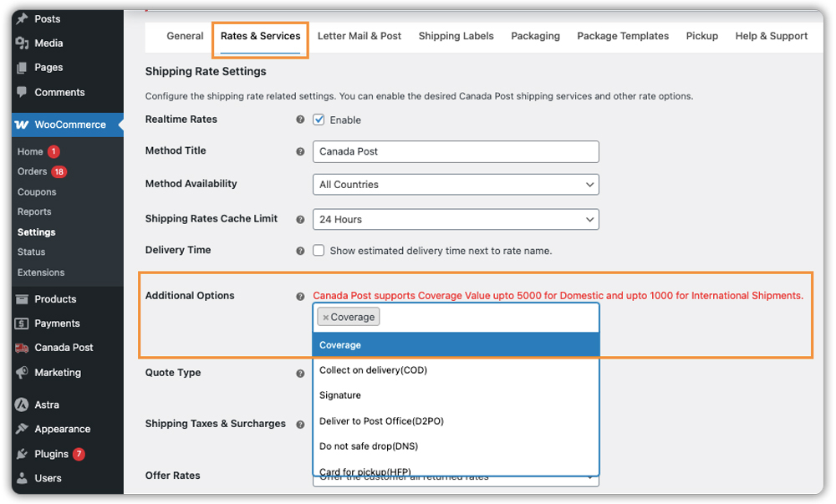Select Posts from the admin sidebar

tap(48, 18)
